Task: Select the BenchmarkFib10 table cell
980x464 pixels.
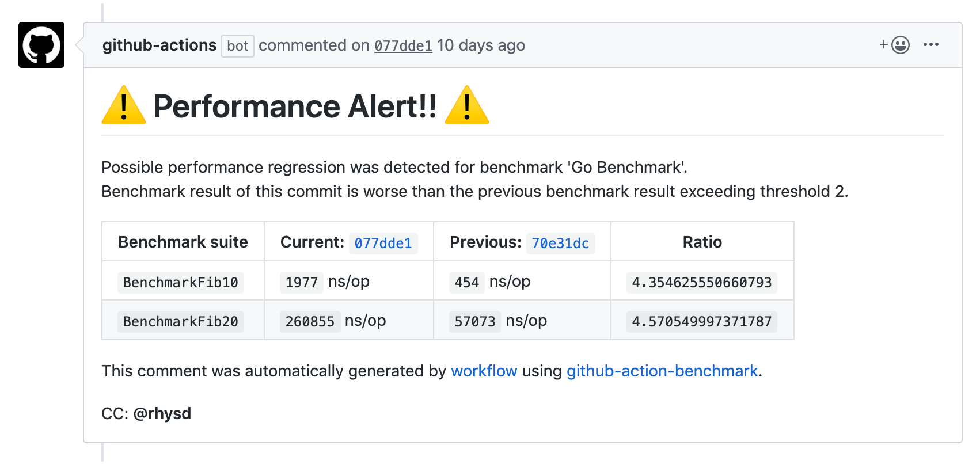Action: [181, 283]
